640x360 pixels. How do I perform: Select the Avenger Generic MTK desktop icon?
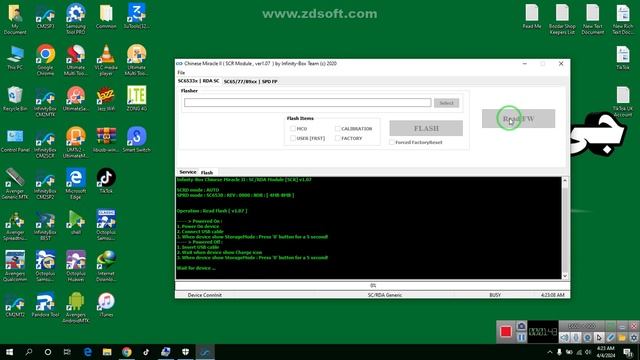[15, 184]
